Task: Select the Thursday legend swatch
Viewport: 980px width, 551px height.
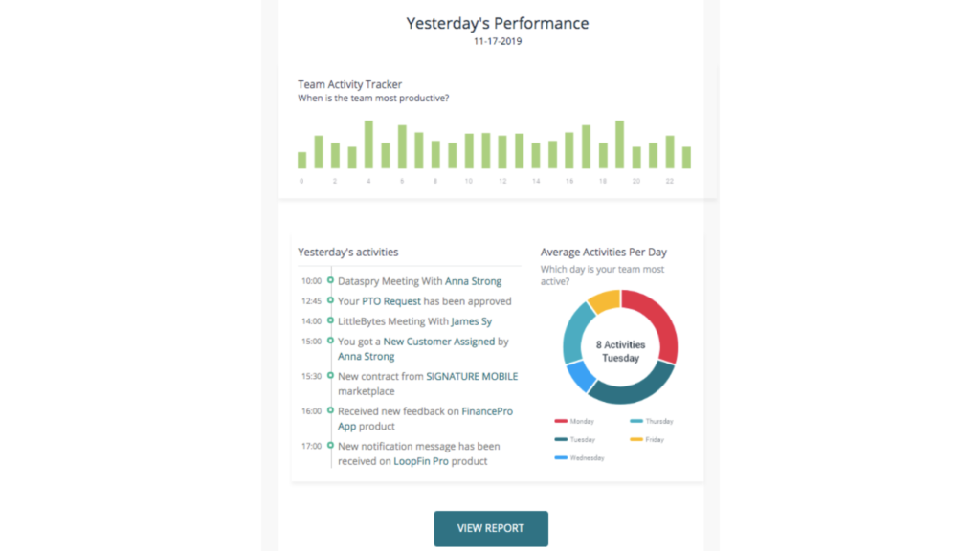Action: 636,421
